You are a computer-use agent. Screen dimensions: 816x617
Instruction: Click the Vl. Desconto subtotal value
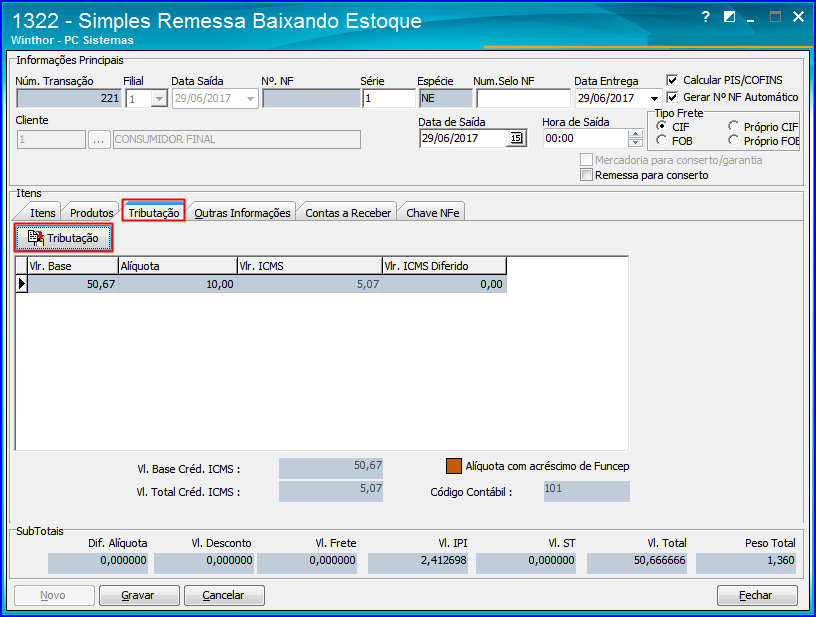203,563
